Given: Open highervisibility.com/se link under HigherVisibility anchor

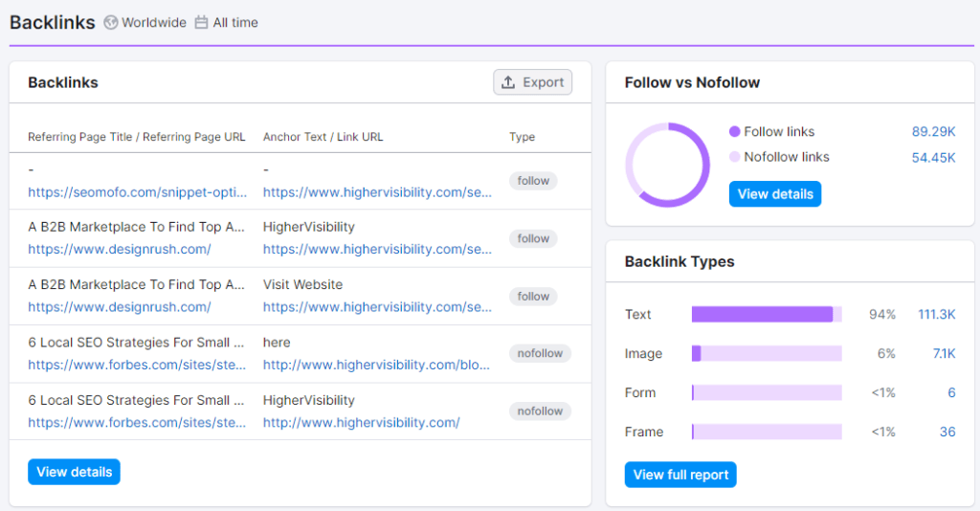Looking at the screenshot, I should coord(377,249).
